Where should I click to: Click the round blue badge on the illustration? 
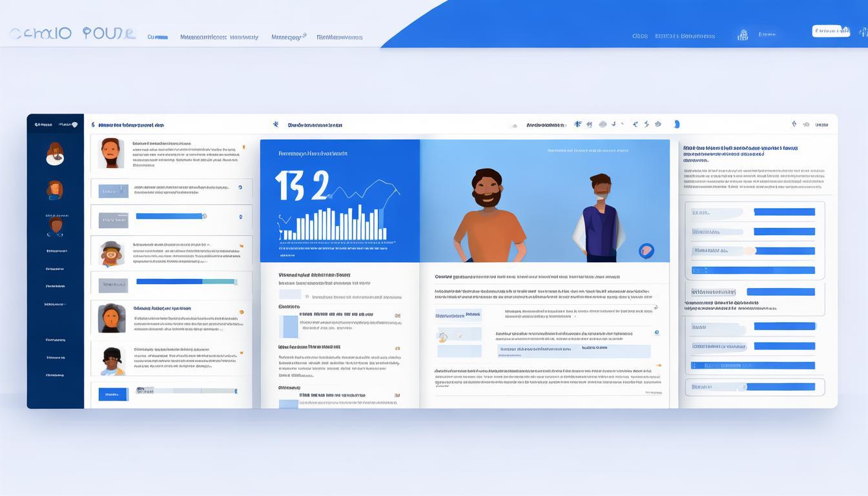coord(646,251)
